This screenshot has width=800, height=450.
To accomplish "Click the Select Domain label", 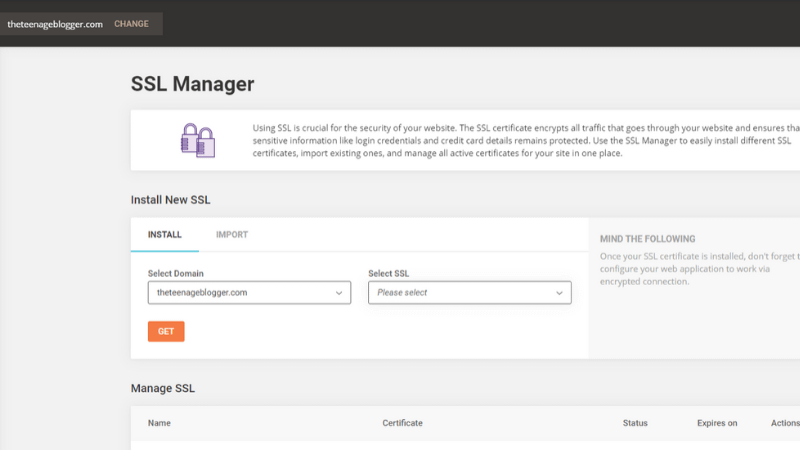I will tap(176, 273).
